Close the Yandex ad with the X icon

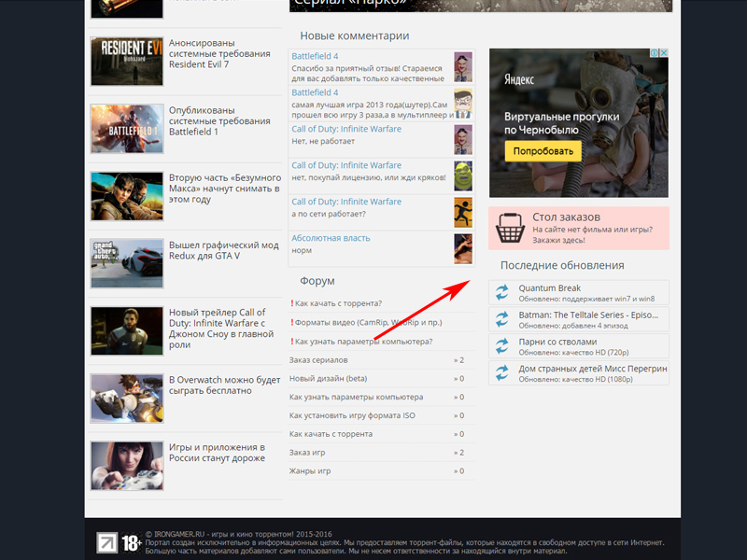point(664,53)
